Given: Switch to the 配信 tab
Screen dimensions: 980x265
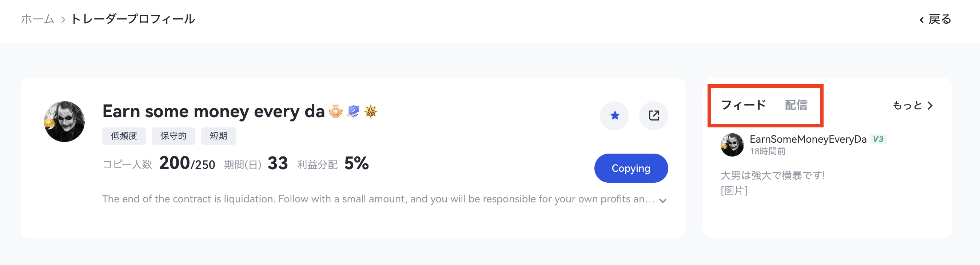Looking at the screenshot, I should click(x=796, y=105).
